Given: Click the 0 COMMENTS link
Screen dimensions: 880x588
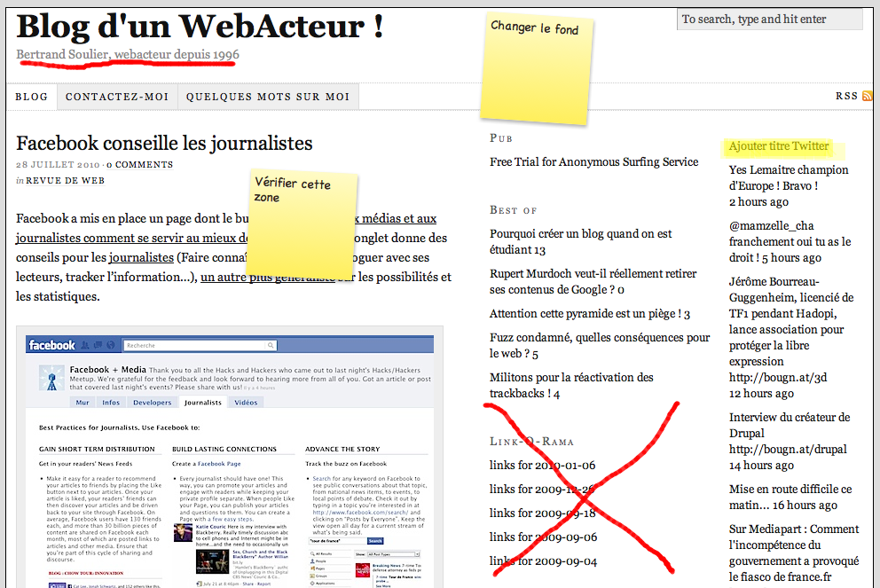Looking at the screenshot, I should (x=141, y=165).
